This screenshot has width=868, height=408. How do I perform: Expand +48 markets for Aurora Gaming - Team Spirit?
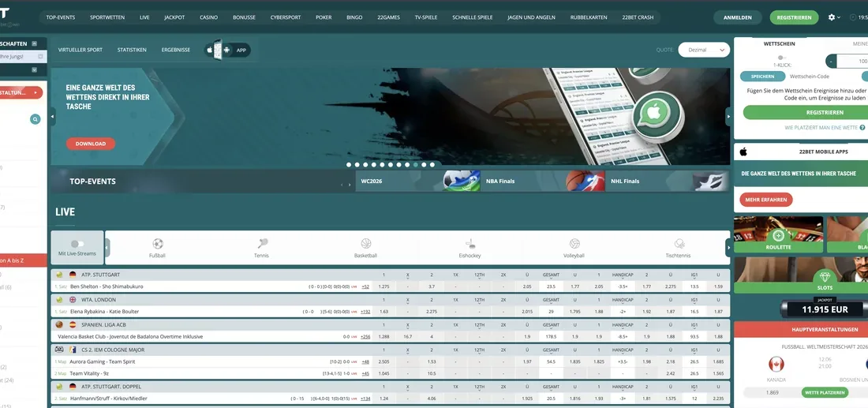pyautogui.click(x=365, y=361)
